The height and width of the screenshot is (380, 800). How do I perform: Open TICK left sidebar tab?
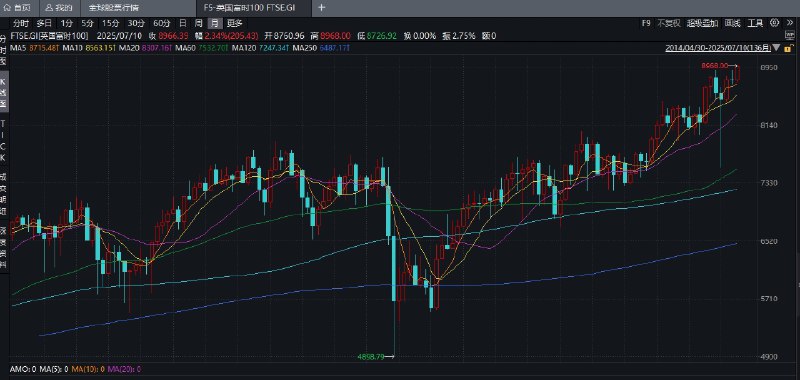pyautogui.click(x=3, y=141)
